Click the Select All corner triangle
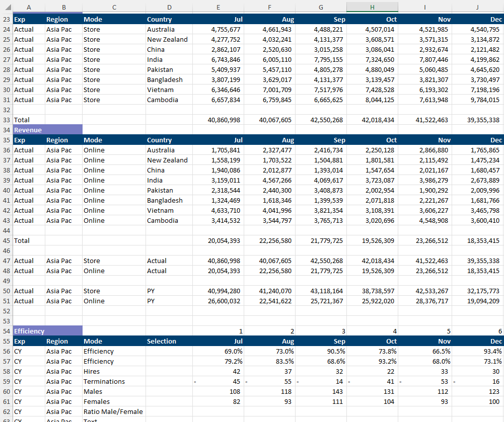Image resolution: width=504 pixels, height=422 pixels. point(6,8)
